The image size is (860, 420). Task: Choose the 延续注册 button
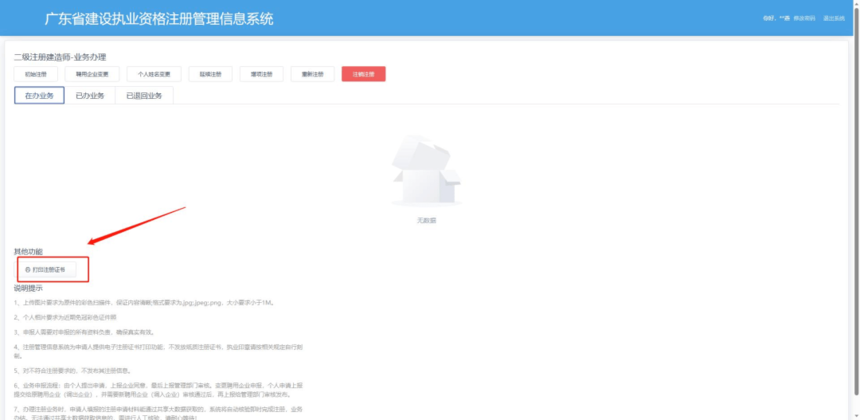click(x=211, y=74)
